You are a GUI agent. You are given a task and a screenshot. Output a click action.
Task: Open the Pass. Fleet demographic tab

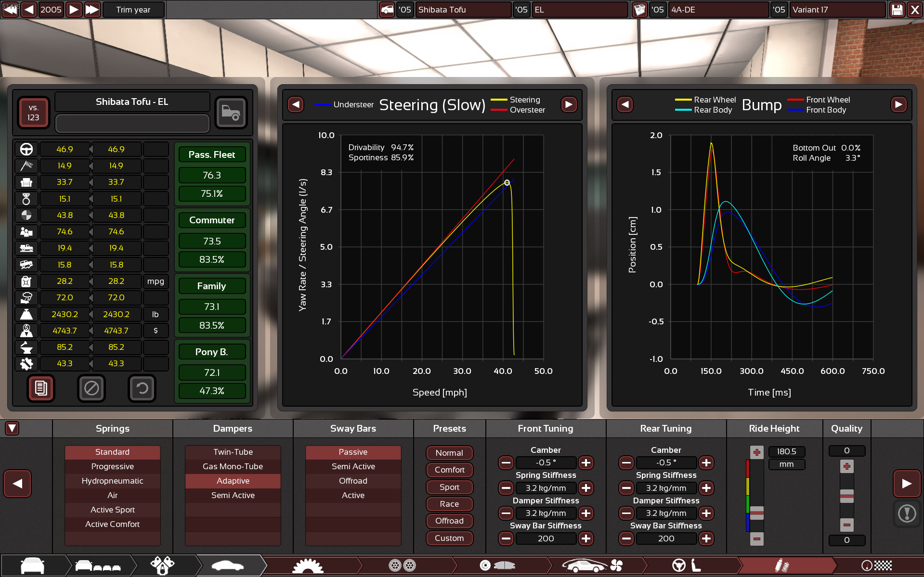tap(212, 154)
